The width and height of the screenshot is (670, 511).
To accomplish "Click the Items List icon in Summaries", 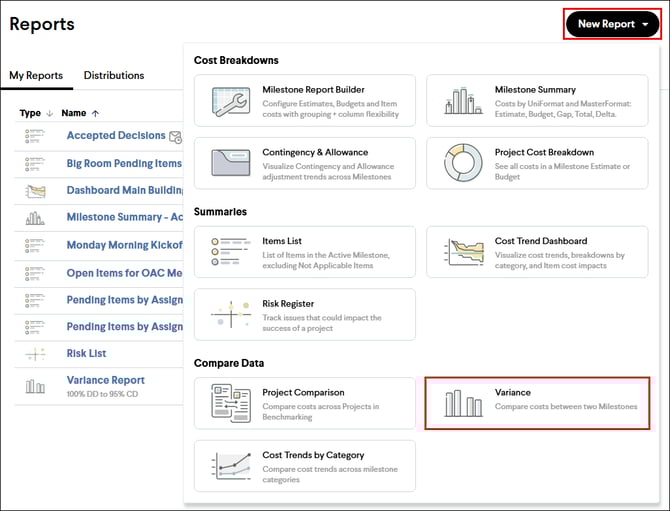I will point(230,252).
